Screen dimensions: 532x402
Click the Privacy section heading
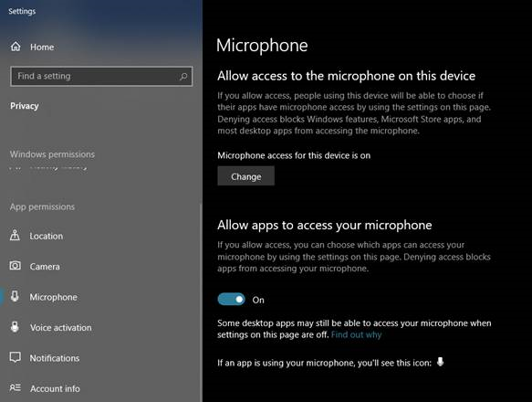click(25, 106)
